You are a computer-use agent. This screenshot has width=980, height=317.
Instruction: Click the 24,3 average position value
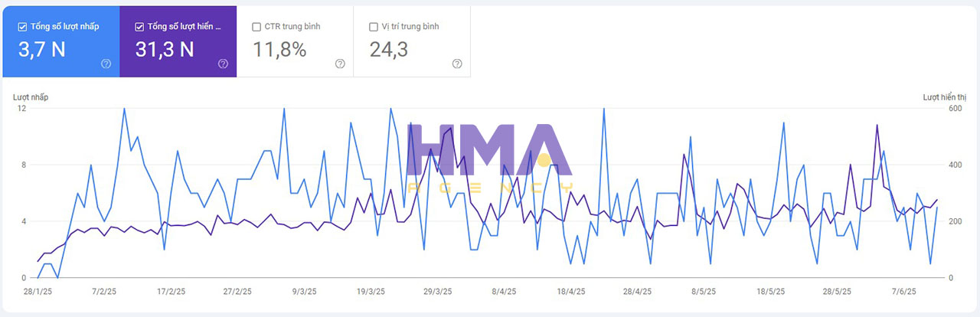click(389, 50)
